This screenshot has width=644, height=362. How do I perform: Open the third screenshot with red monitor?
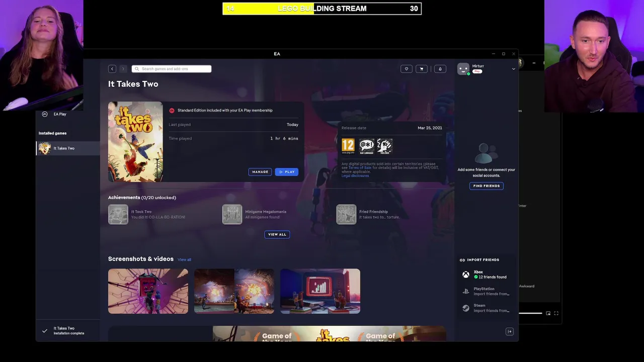[320, 291]
